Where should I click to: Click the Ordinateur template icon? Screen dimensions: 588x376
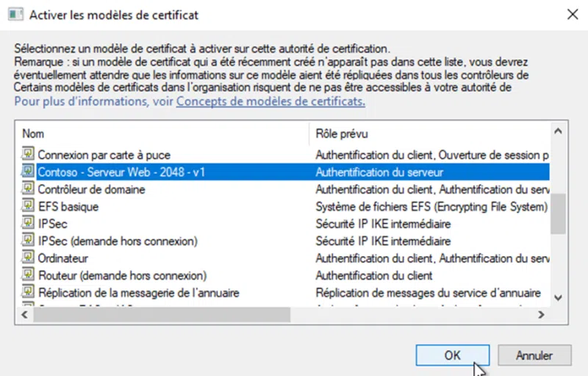tap(28, 258)
